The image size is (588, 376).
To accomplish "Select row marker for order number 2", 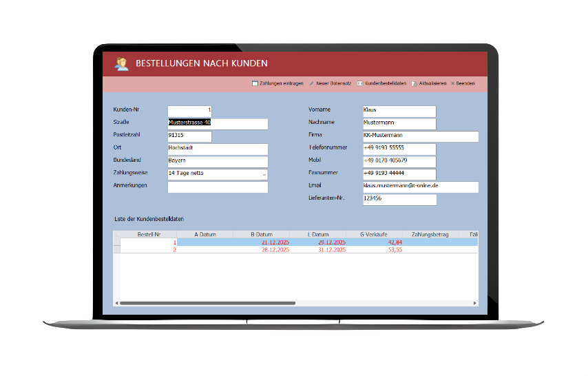I will (x=116, y=250).
